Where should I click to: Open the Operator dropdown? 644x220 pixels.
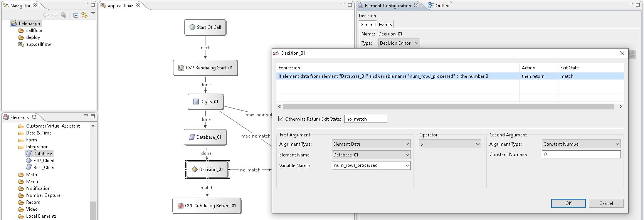pyautogui.click(x=450, y=144)
